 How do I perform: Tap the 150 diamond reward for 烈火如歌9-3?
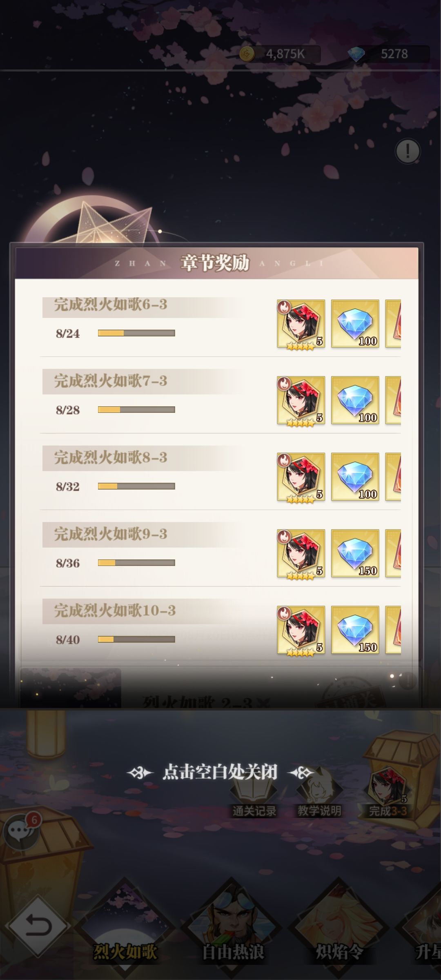click(x=355, y=554)
